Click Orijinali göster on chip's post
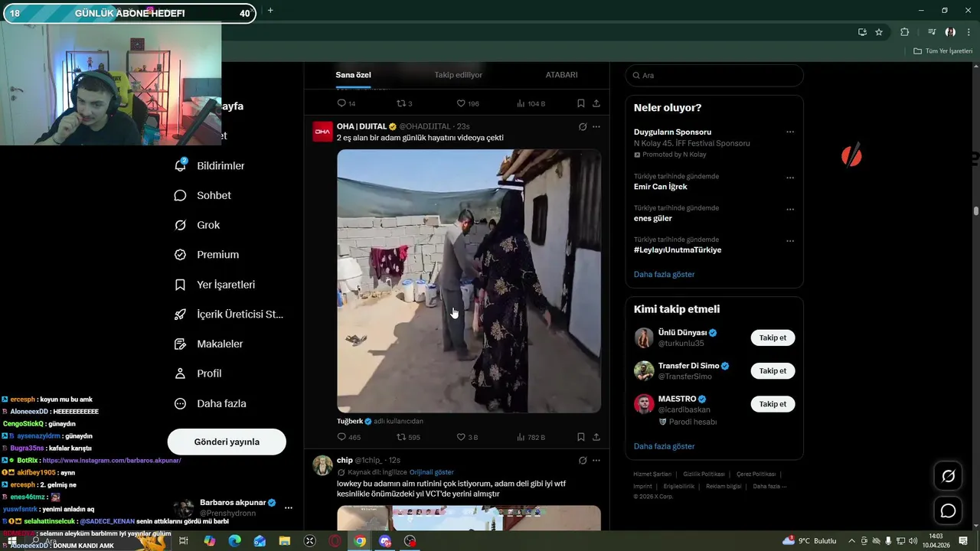 [x=431, y=472]
